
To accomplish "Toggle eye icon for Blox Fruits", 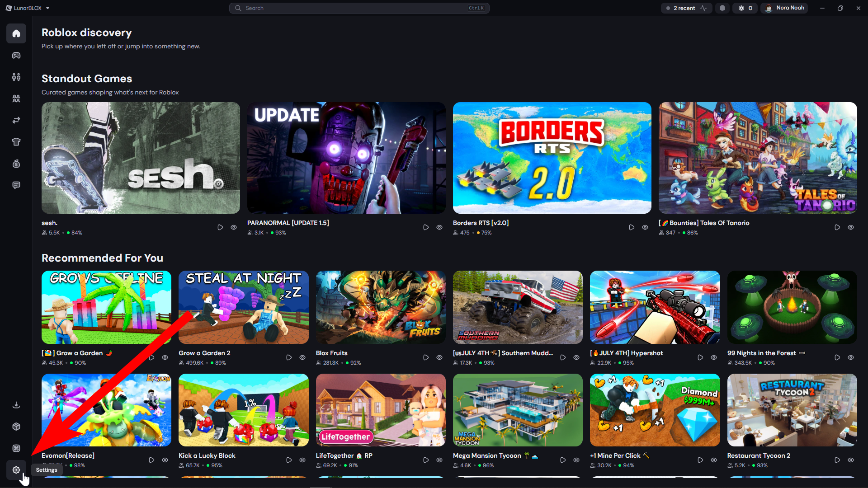I will pyautogui.click(x=439, y=357).
